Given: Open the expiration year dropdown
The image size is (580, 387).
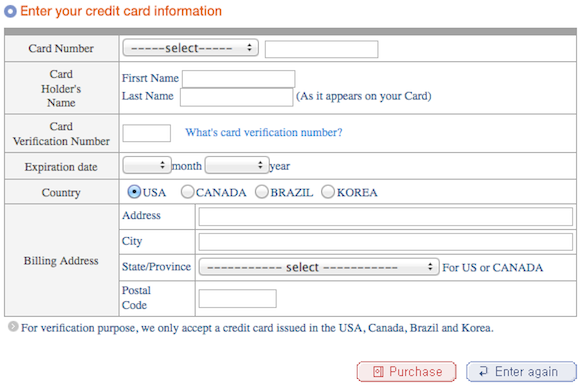Looking at the screenshot, I should (237, 165).
